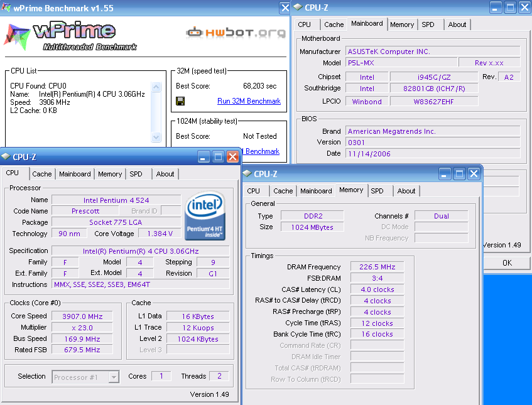Minimize the CPU-Z Memory window
The image size is (532, 405).
point(445,174)
